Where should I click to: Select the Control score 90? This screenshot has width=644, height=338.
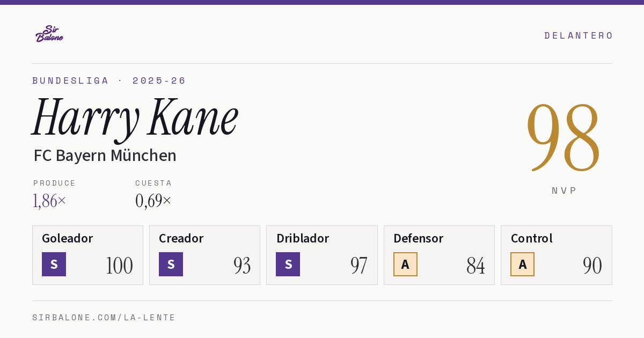click(x=592, y=266)
